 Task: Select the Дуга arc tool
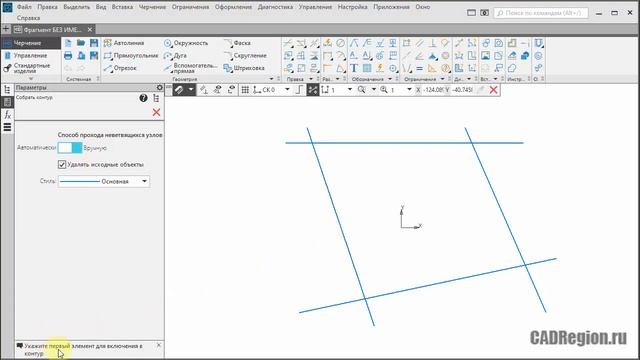pyautogui.click(x=175, y=56)
